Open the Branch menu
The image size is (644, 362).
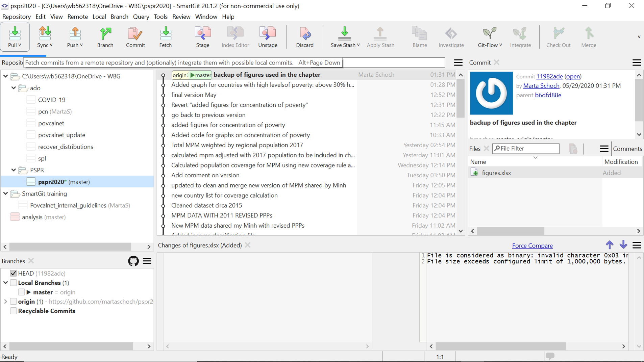coord(119,17)
